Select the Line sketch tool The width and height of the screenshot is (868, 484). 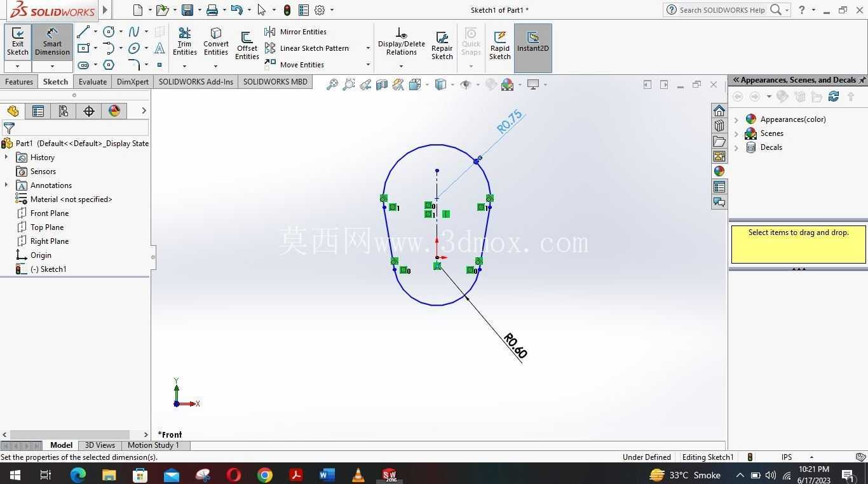(83, 32)
